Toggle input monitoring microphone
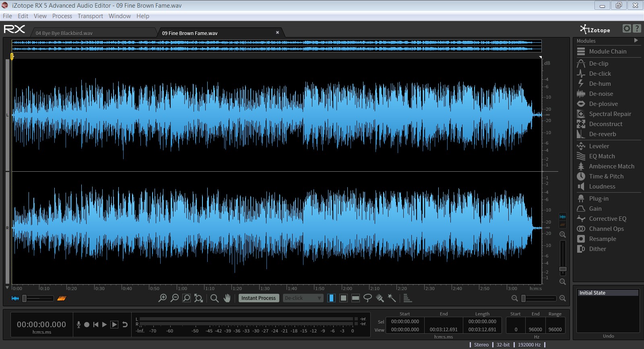The width and height of the screenshot is (644, 349). pos(78,324)
